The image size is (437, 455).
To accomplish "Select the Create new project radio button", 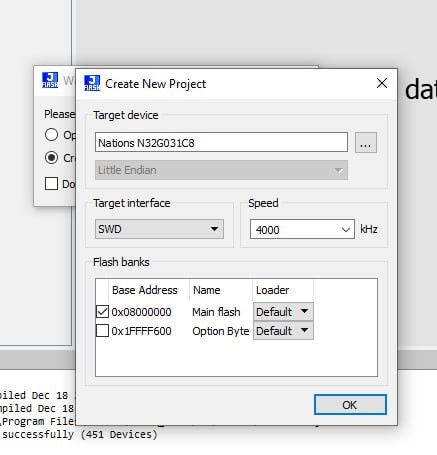I will (x=51, y=157).
